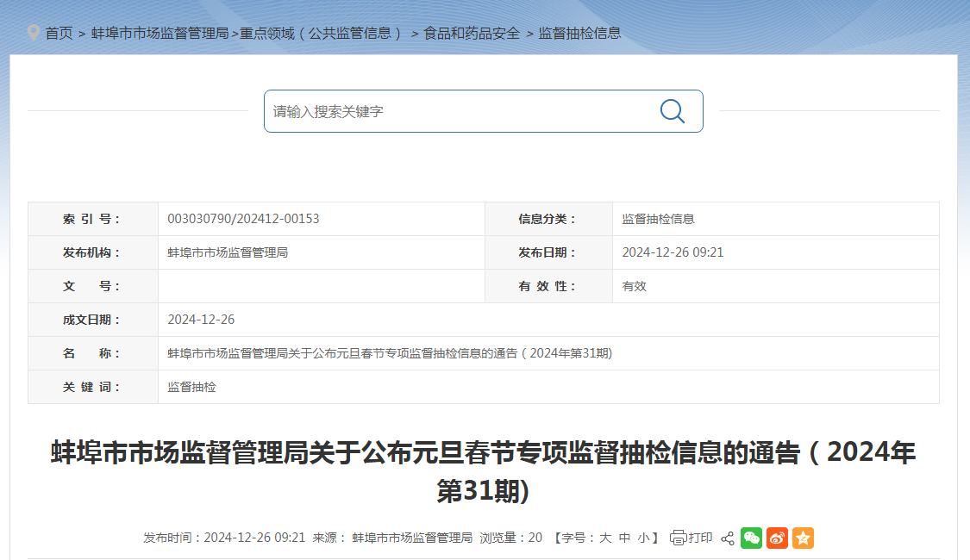Click the 关键词 label cell
Screen dimensions: 970x560
(x=93, y=387)
